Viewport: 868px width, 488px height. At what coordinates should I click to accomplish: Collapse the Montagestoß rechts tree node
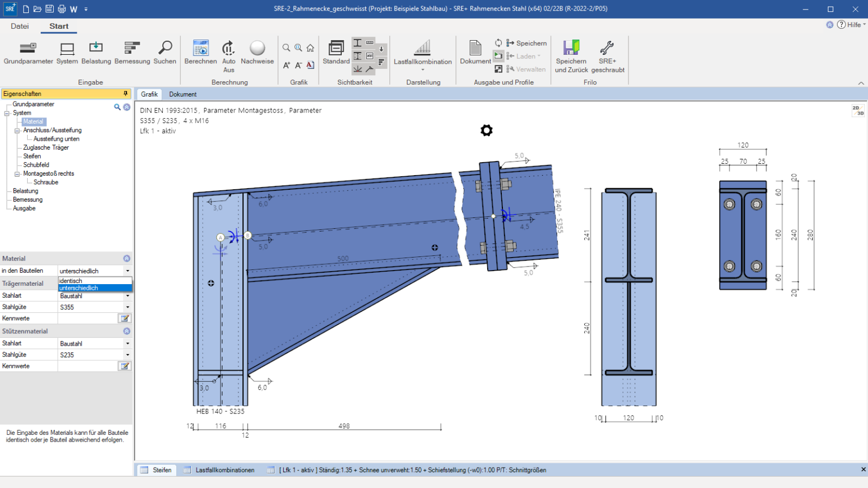[17, 174]
